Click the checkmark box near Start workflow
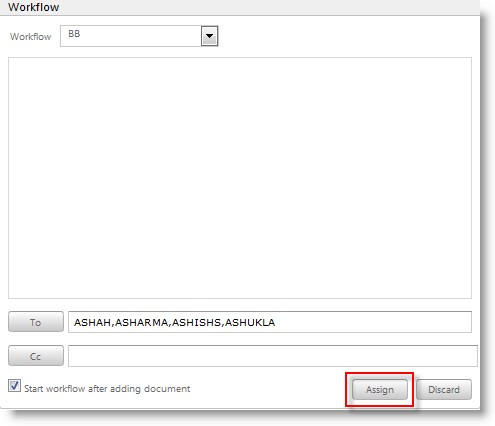495x426 pixels. point(14,386)
